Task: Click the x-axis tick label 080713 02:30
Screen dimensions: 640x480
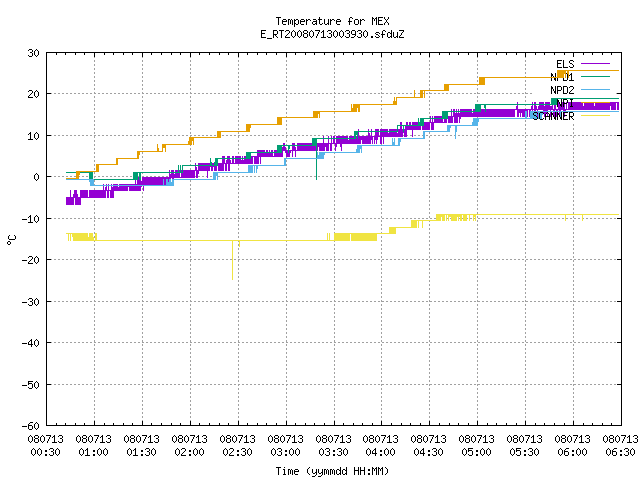Action: (x=238, y=446)
